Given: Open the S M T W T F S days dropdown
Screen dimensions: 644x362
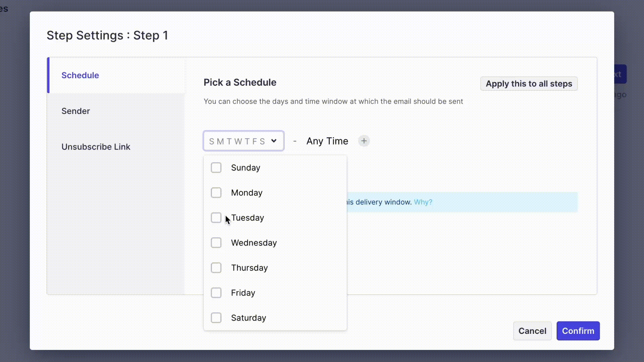Looking at the screenshot, I should [x=244, y=141].
